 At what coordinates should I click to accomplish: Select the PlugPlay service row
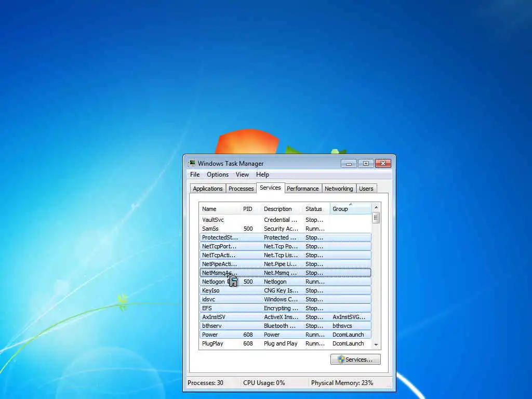(x=285, y=343)
